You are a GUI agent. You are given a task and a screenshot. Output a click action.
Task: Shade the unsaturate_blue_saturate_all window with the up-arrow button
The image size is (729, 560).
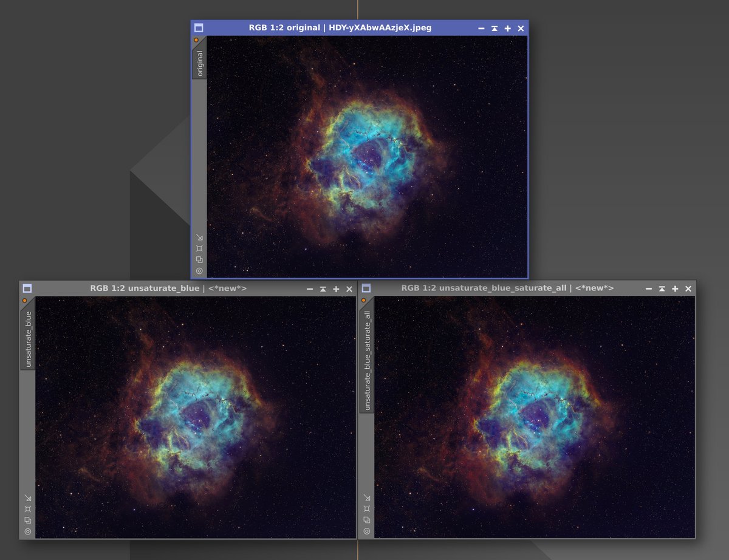tap(662, 289)
